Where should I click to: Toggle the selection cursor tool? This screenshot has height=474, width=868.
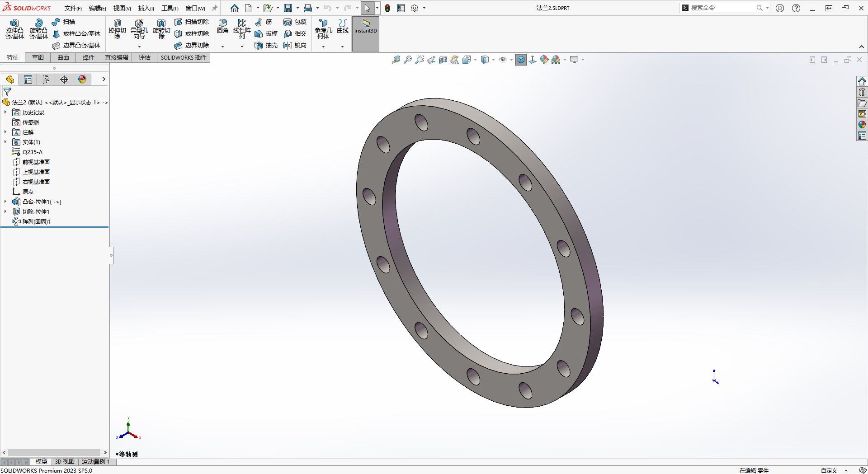click(x=367, y=8)
